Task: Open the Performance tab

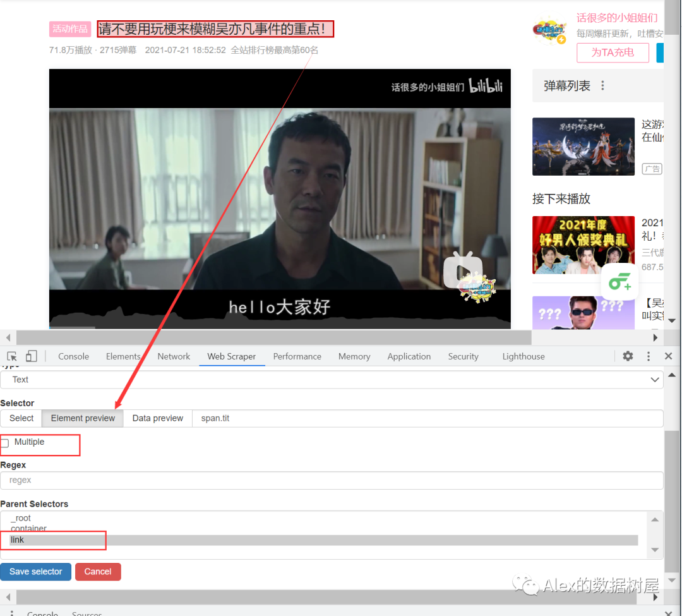Action: tap(297, 356)
